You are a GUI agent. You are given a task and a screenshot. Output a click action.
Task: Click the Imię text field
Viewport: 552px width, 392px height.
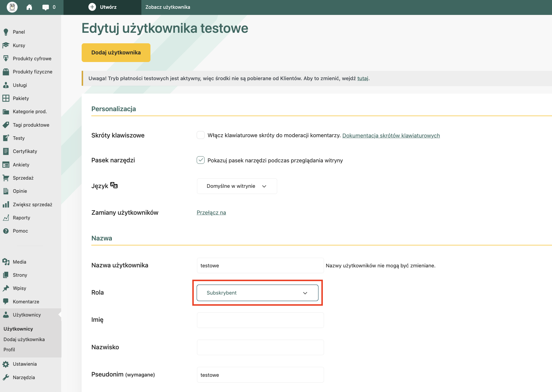click(260, 320)
